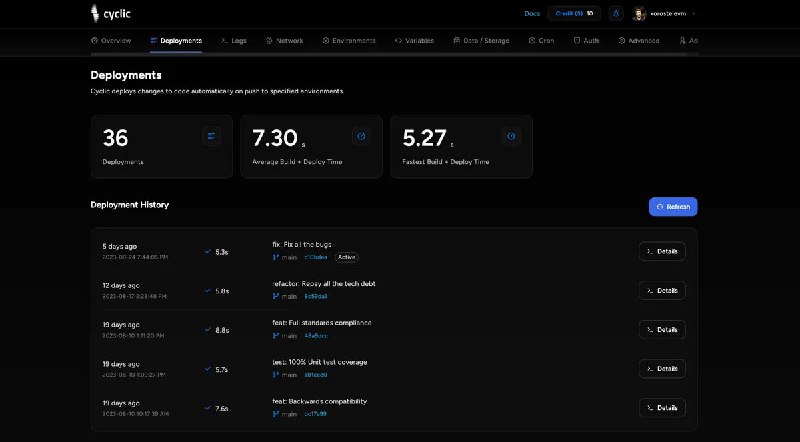This screenshot has height=442, width=800.
Task: Open the Docs link in header
Action: (x=532, y=14)
